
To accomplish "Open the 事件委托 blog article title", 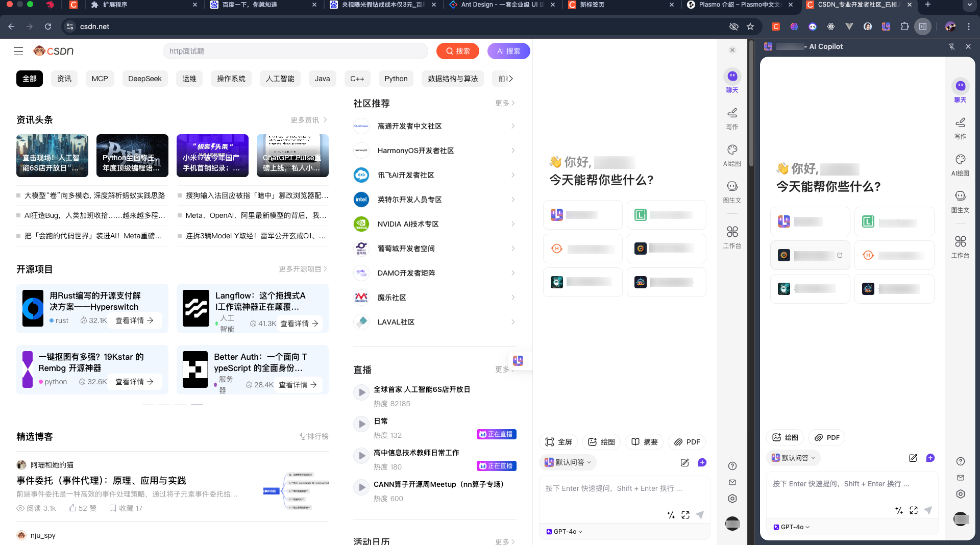I will coord(101,481).
